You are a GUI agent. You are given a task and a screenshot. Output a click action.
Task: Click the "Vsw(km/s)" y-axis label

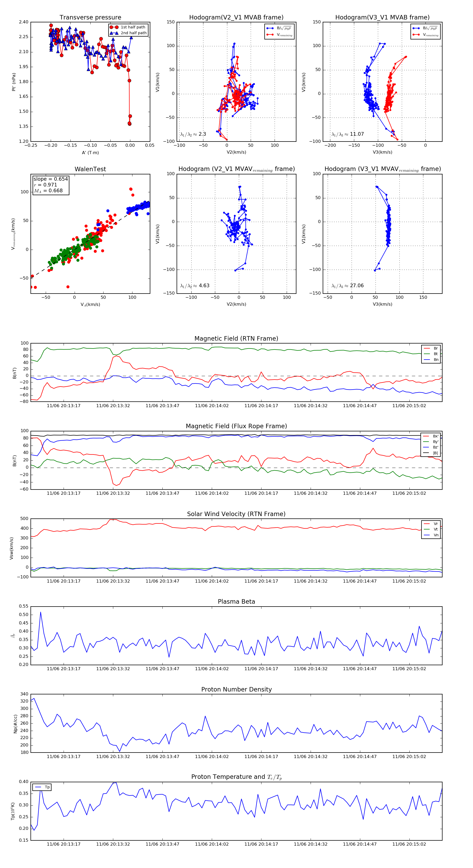pos(12,548)
